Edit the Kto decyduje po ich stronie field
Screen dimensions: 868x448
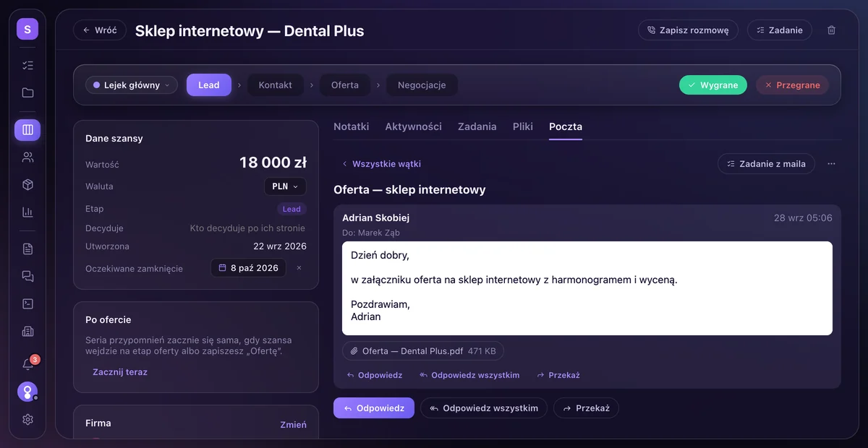[248, 228]
